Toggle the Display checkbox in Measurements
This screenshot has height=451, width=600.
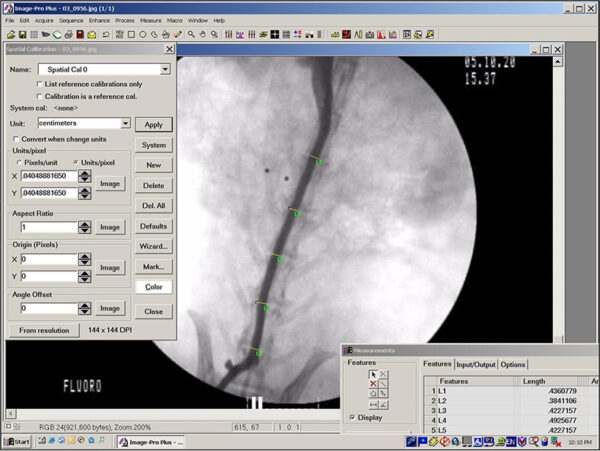352,417
